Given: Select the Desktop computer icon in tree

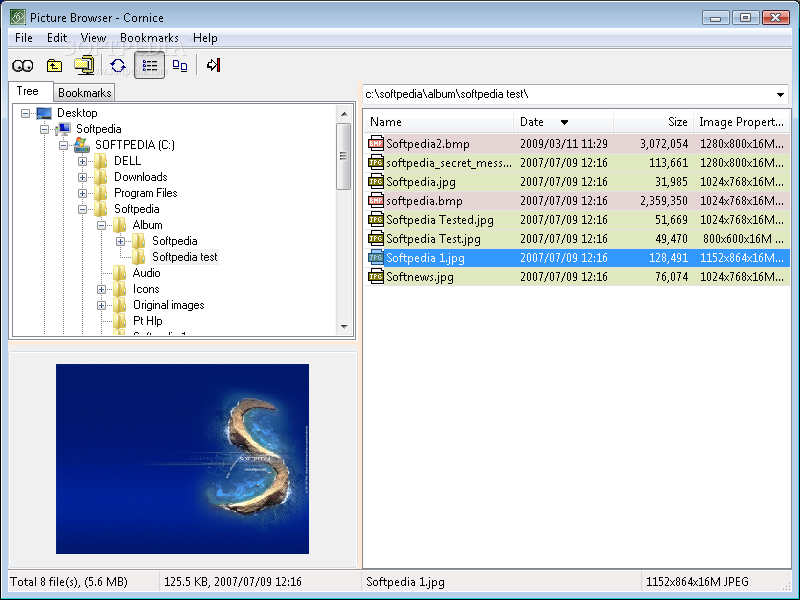Looking at the screenshot, I should [44, 113].
